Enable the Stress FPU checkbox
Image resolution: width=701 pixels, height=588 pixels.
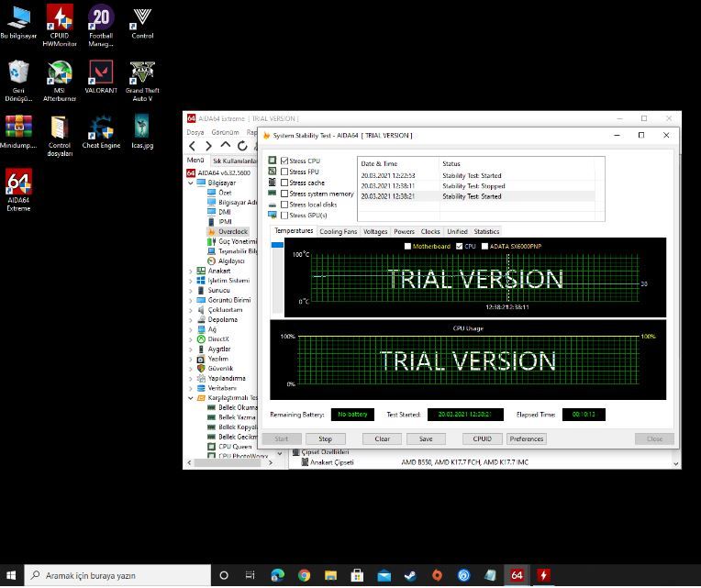pos(284,172)
